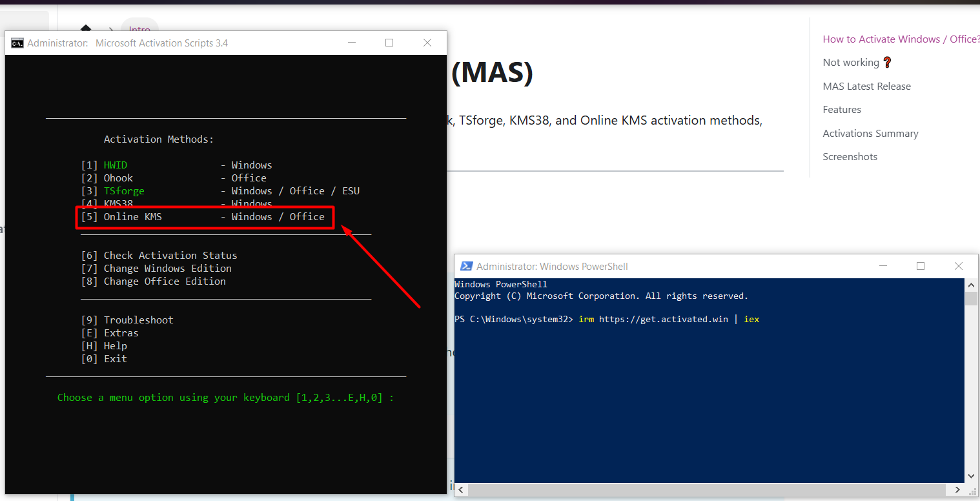Screen dimensions: 980x501
Task: Click the [E] Extras line
Action: (110, 333)
